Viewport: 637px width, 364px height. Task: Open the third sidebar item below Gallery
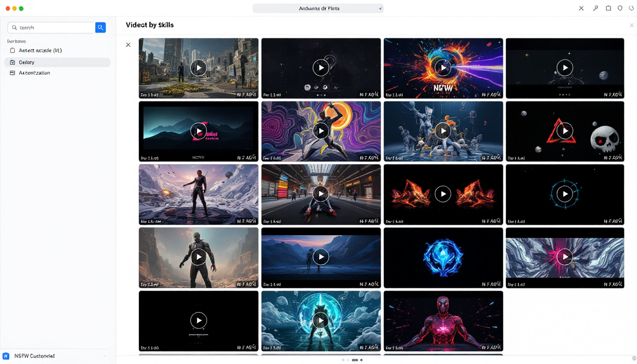[34, 73]
